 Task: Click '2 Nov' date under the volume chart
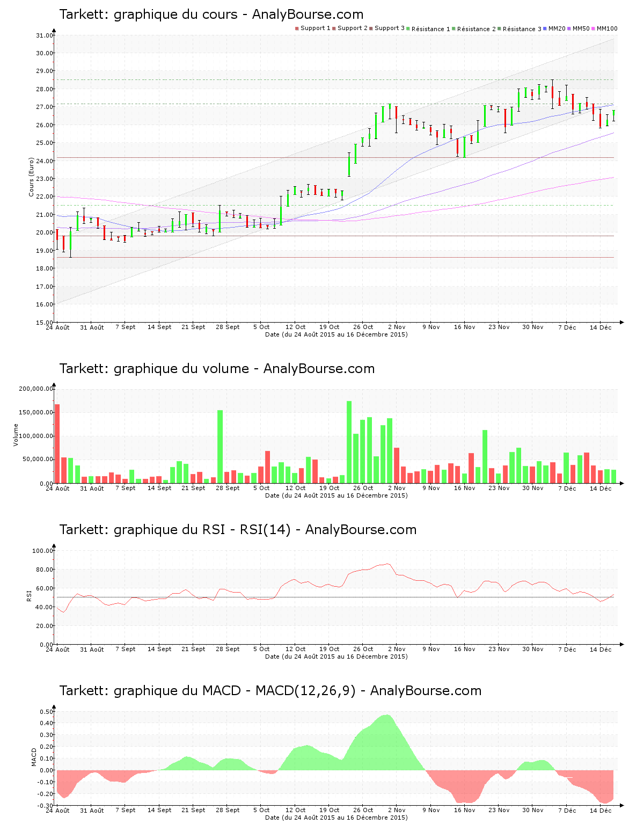click(397, 488)
